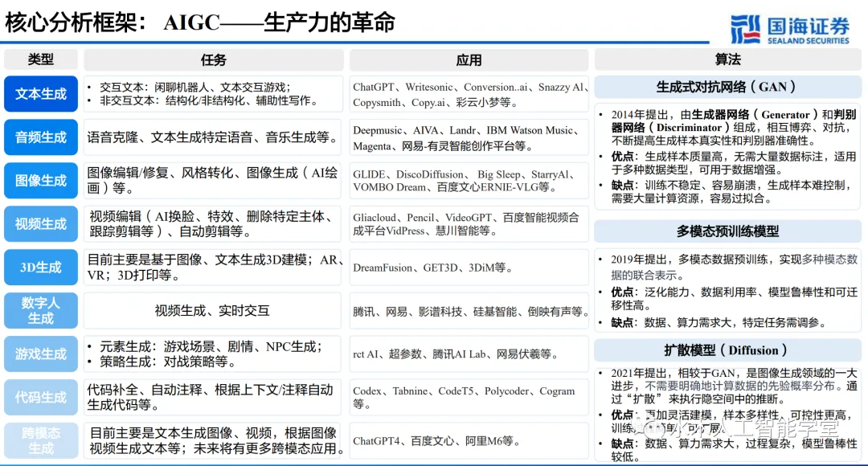Click the rct AI、超参数 application cell

point(469,354)
